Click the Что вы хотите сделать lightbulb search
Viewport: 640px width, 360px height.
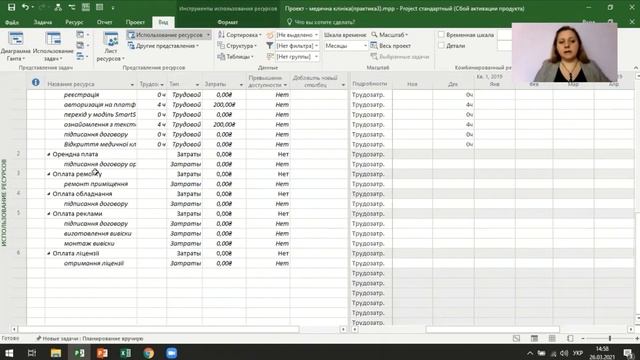click(320, 22)
